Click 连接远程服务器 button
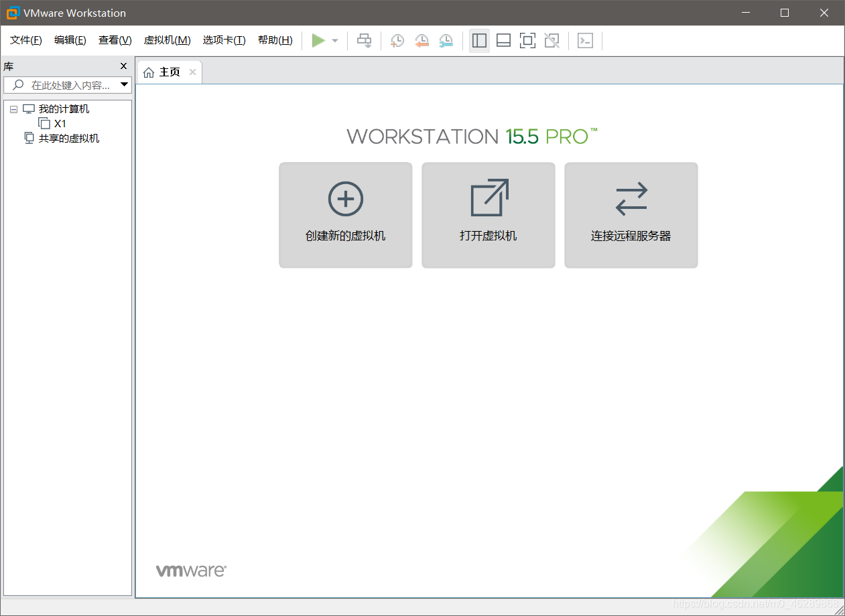Image resolution: width=845 pixels, height=616 pixels. pos(631,215)
